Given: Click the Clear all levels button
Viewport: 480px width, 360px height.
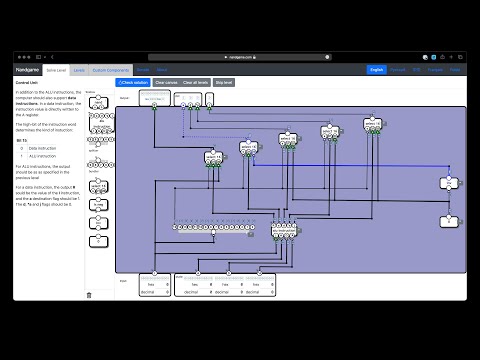Looking at the screenshot, I should click(x=195, y=82).
